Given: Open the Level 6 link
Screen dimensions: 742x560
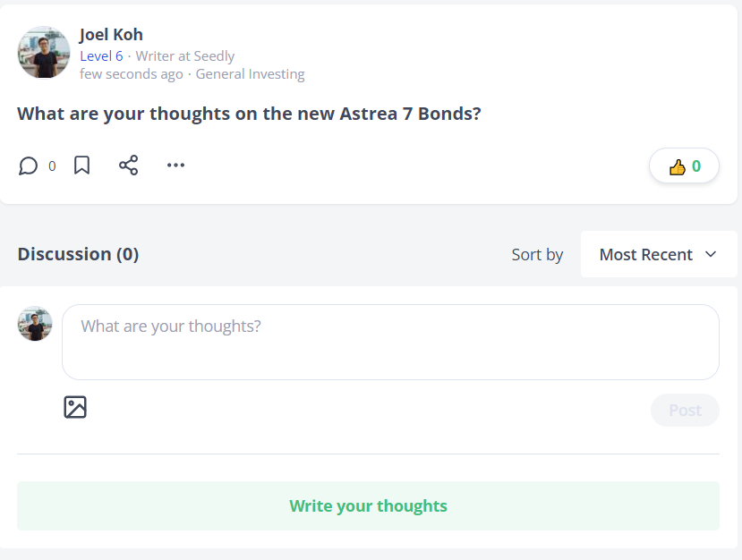Looking at the screenshot, I should click(101, 56).
